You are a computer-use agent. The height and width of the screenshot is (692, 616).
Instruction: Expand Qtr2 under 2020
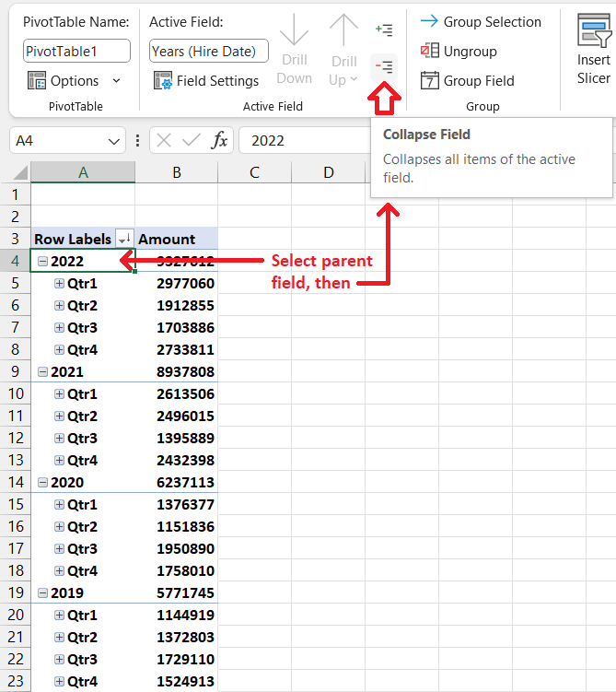pyautogui.click(x=59, y=526)
